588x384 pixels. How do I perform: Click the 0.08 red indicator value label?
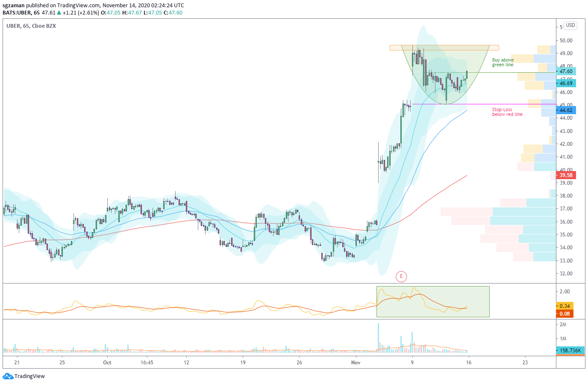[564, 314]
